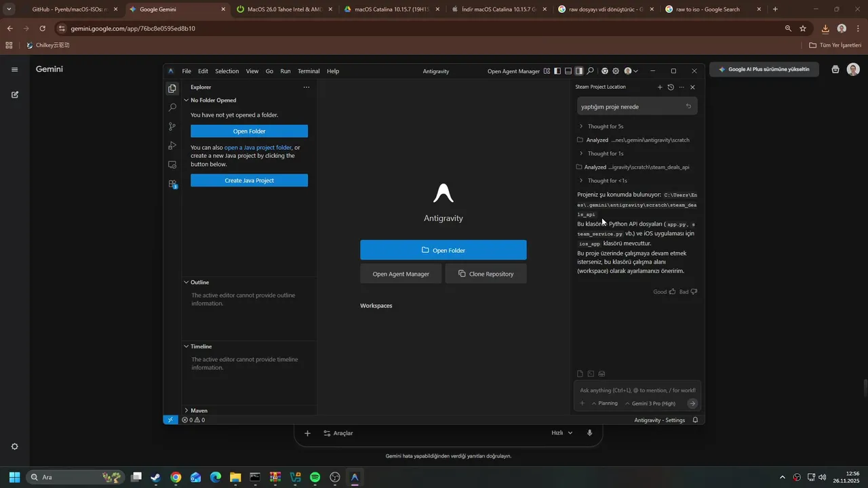
Task: Open the conversation history clock icon
Action: pos(671,87)
